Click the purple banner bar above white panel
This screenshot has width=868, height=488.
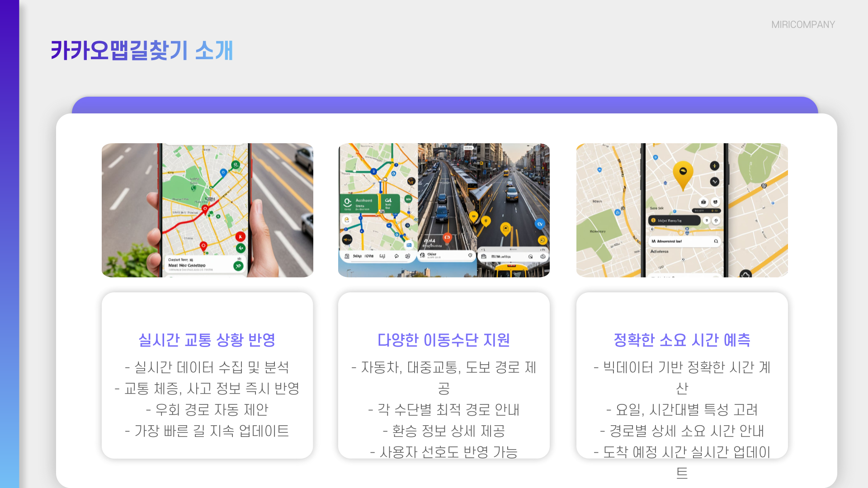point(444,105)
